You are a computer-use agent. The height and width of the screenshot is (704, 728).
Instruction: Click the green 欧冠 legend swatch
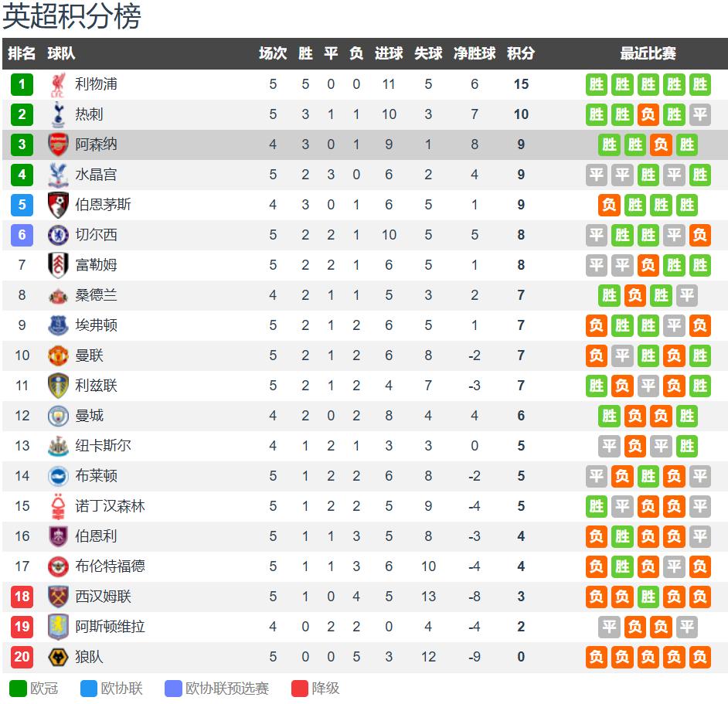19,688
